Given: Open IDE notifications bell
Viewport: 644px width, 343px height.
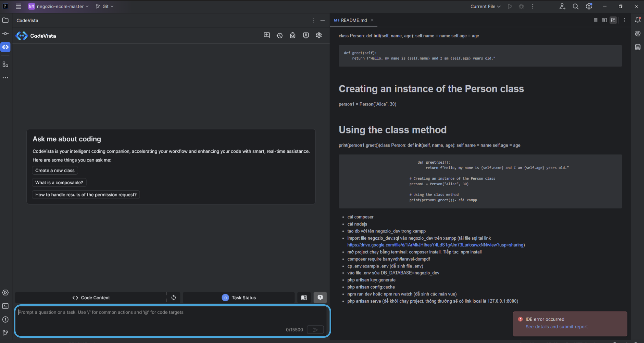Looking at the screenshot, I should 637,20.
